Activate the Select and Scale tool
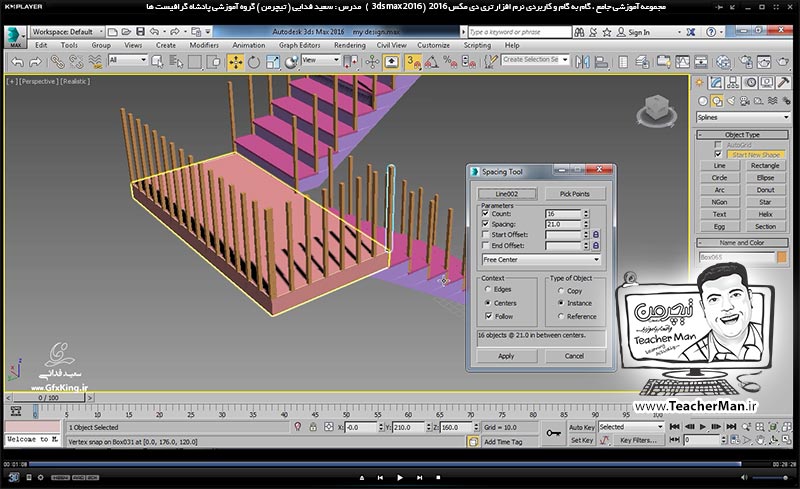800x489 pixels. [272, 62]
